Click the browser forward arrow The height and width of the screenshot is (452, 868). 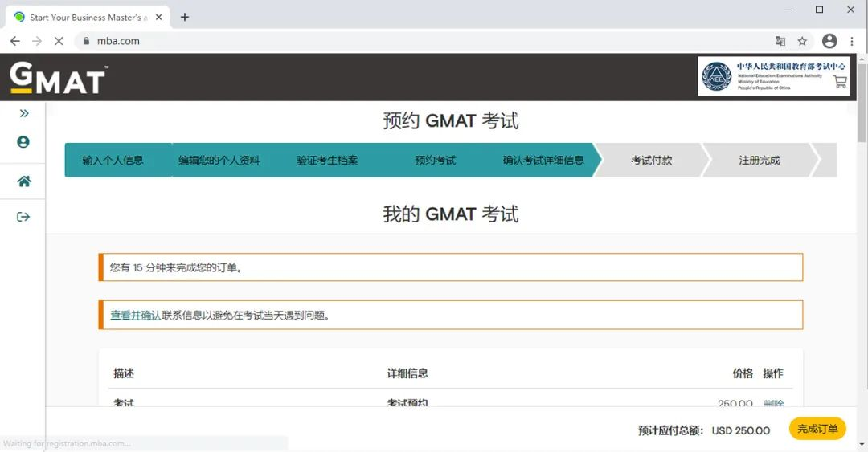pos(36,41)
